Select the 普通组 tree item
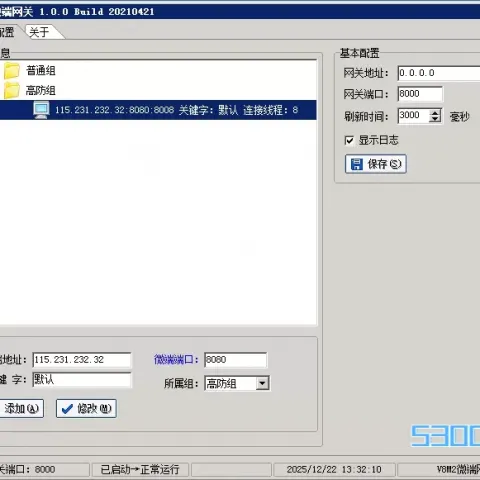The width and height of the screenshot is (480, 480). pos(41,70)
